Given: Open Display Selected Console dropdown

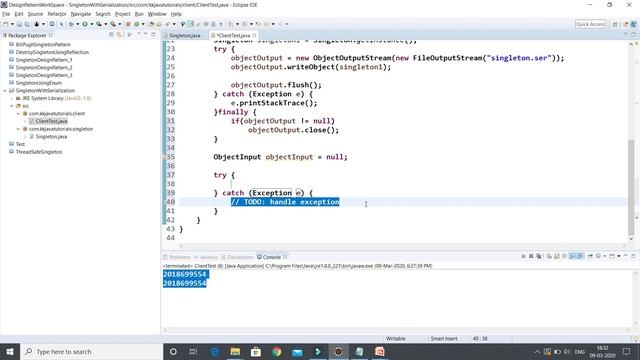Looking at the screenshot, I should [x=604, y=256].
